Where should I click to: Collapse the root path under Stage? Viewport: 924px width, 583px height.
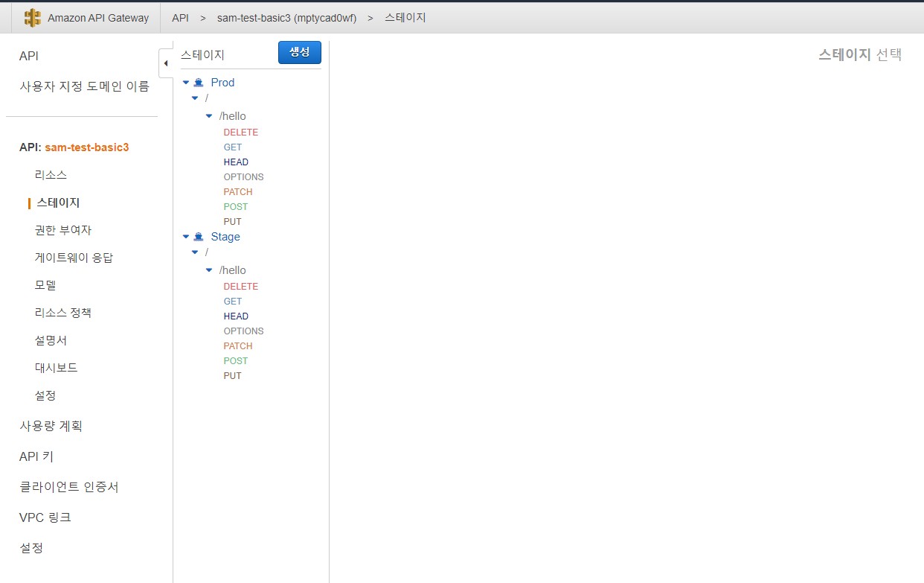coord(195,252)
